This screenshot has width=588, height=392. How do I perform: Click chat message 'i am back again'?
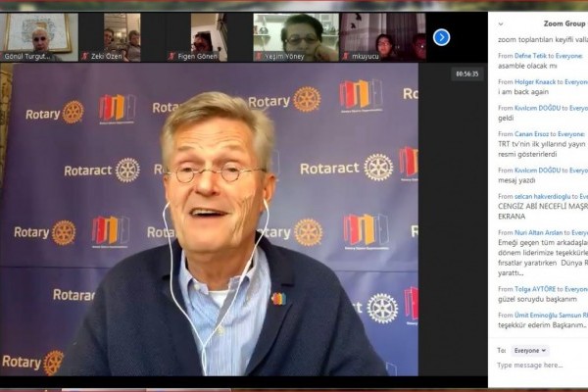pos(523,92)
